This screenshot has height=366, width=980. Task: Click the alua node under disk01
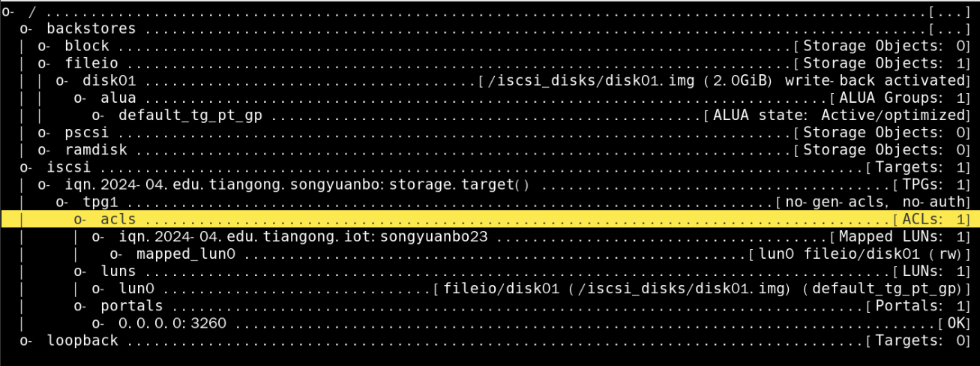(x=118, y=97)
